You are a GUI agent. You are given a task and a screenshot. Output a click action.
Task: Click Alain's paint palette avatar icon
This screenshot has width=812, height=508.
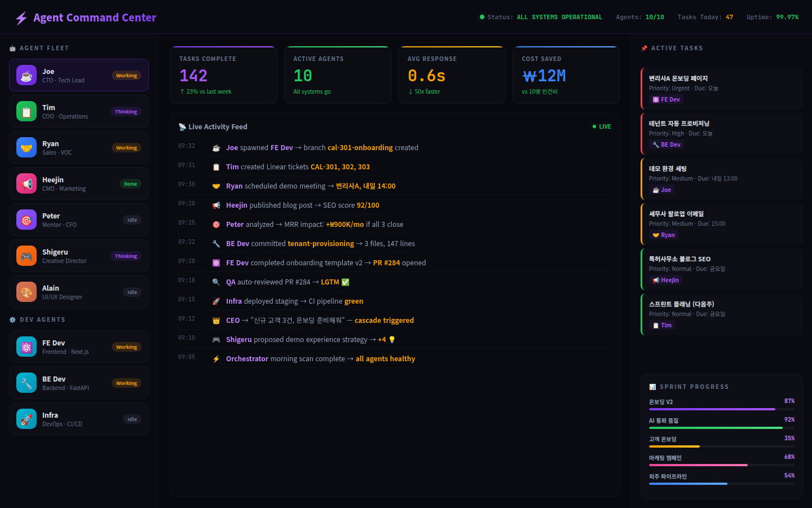point(27,292)
